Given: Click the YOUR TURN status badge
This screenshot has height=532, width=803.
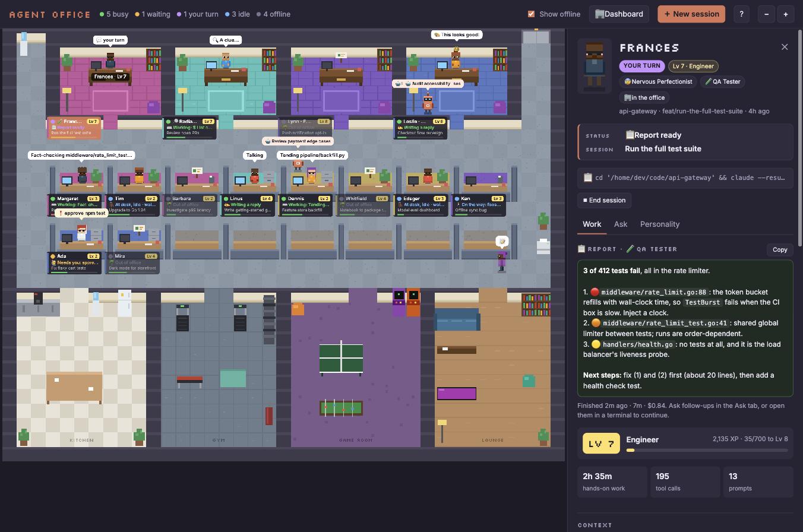Looking at the screenshot, I should pyautogui.click(x=641, y=66).
